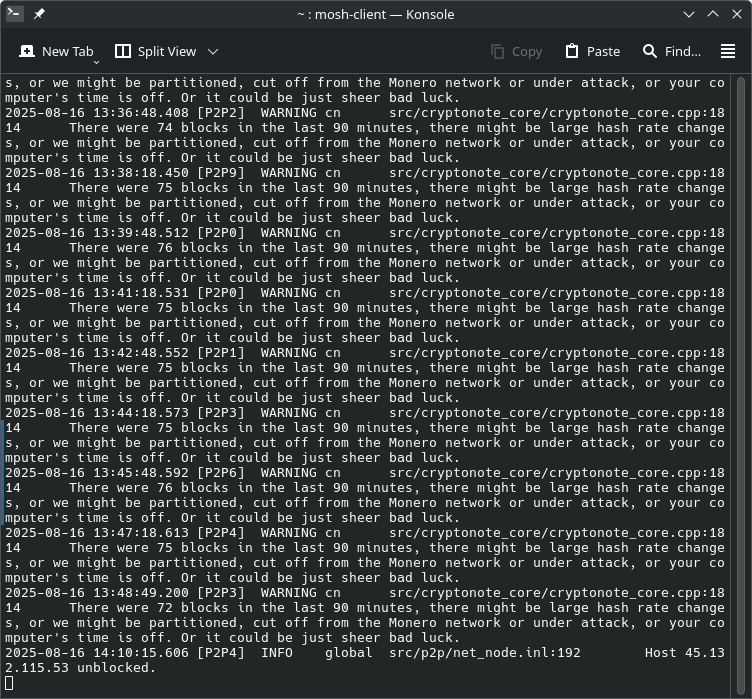Image resolution: width=752 pixels, height=699 pixels.
Task: Click the [P2P1] thread label
Action: 221,353
